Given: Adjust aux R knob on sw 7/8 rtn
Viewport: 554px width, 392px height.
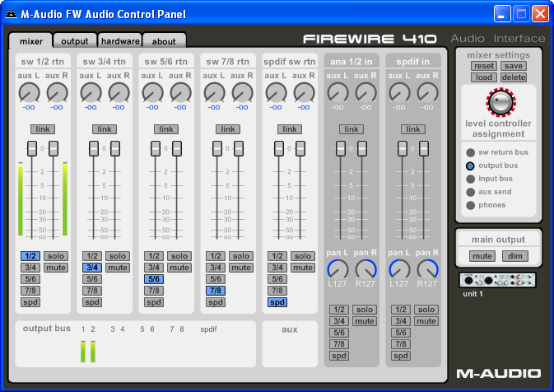Looking at the screenshot, I should pos(242,92).
